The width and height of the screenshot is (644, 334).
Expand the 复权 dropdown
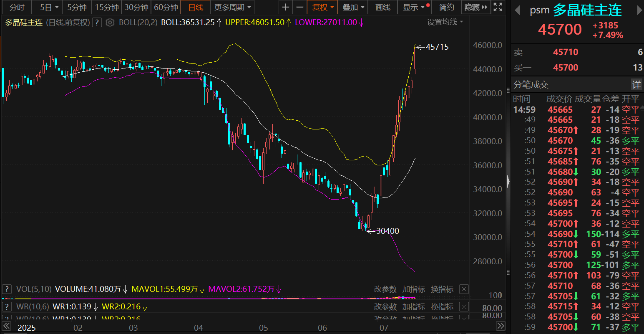323,7
